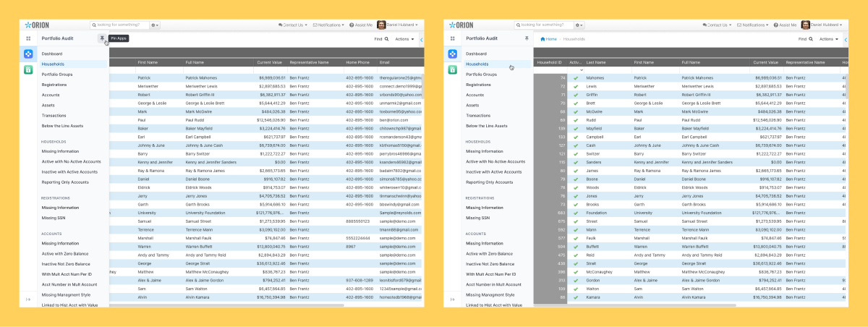Screen dimensions: 868x327
Task: Expand sidebar with the bottom arrow icon, right screenshot
Action: tap(453, 300)
